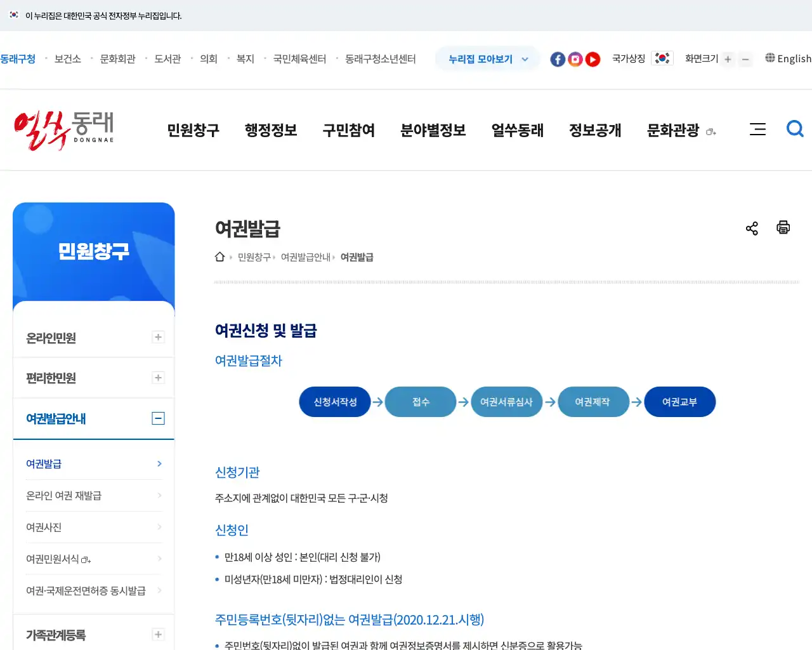The width and height of the screenshot is (812, 650).
Task: Select 여권사진 in sidebar
Action: point(44,527)
